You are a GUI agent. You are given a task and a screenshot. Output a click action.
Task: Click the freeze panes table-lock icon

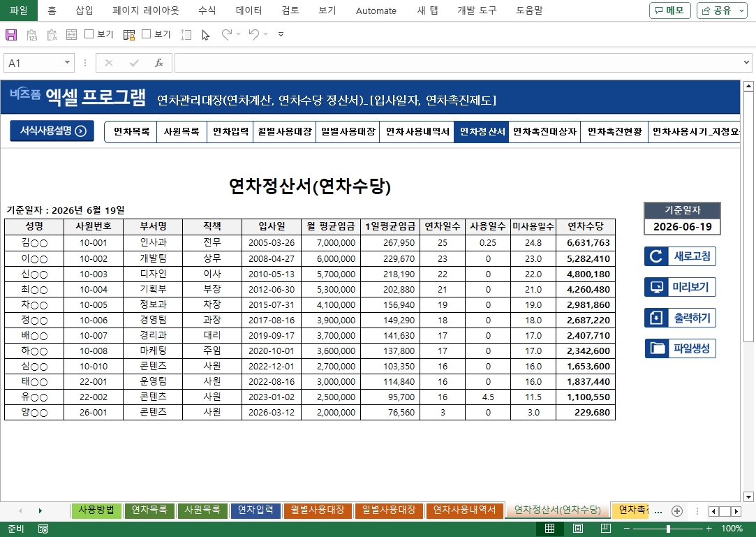(129, 34)
